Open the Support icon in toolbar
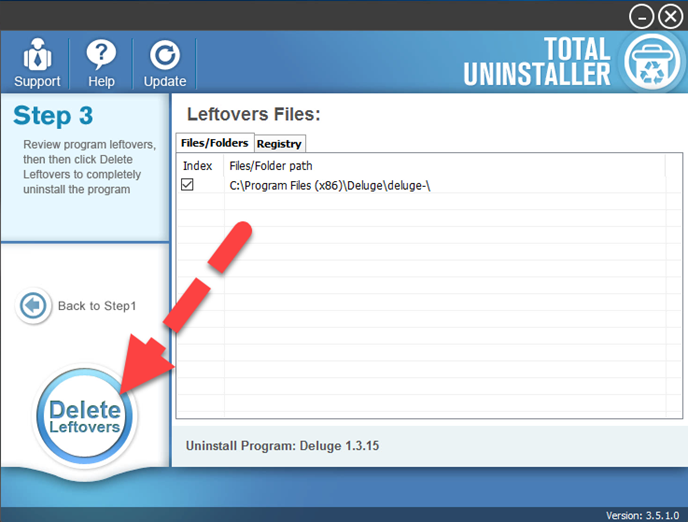 point(37,56)
